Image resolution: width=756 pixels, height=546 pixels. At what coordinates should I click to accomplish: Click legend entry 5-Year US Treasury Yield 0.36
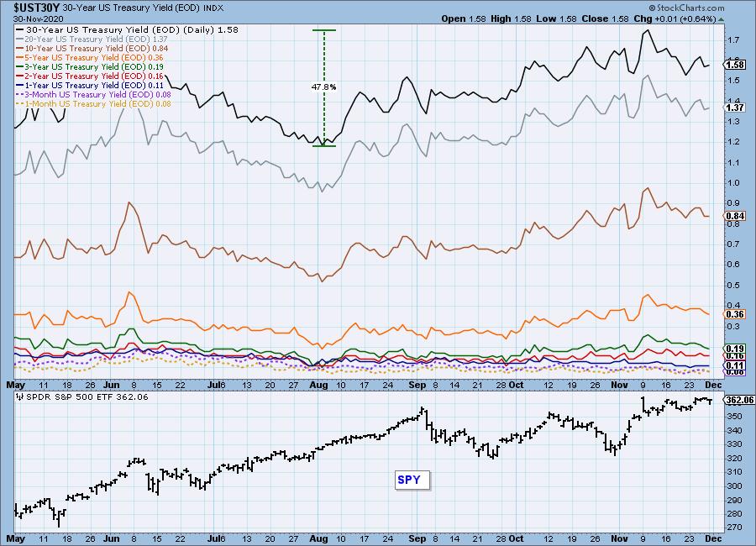[x=90, y=57]
